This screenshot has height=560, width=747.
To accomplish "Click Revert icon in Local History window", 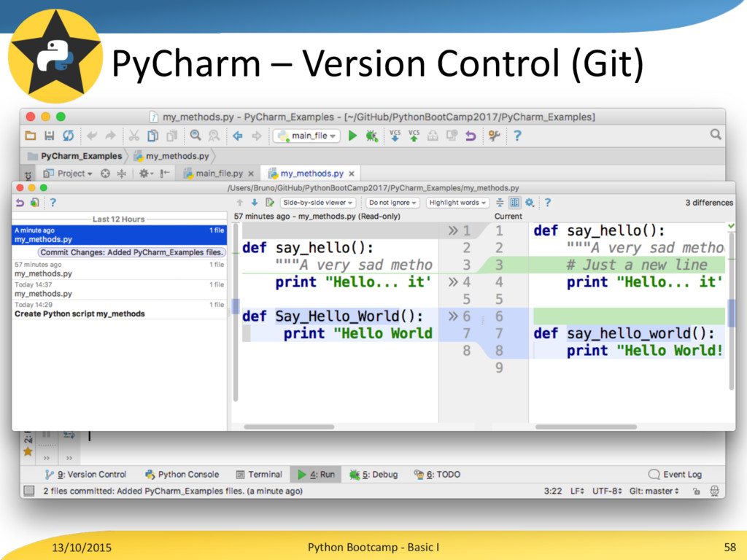I will tap(20, 203).
